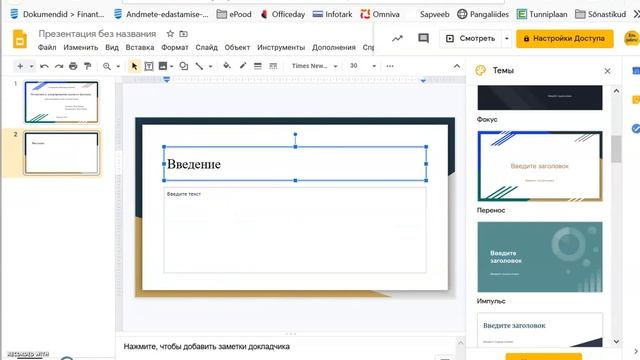Open activity dashboard trend icon
Screen dimensions: 640x360
(x=397, y=38)
